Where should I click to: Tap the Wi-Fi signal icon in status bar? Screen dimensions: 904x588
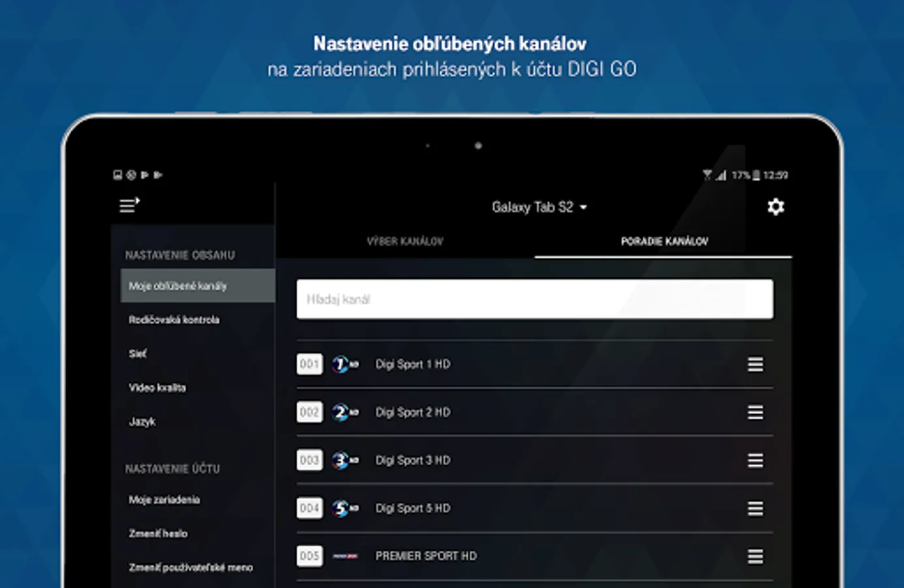(707, 175)
